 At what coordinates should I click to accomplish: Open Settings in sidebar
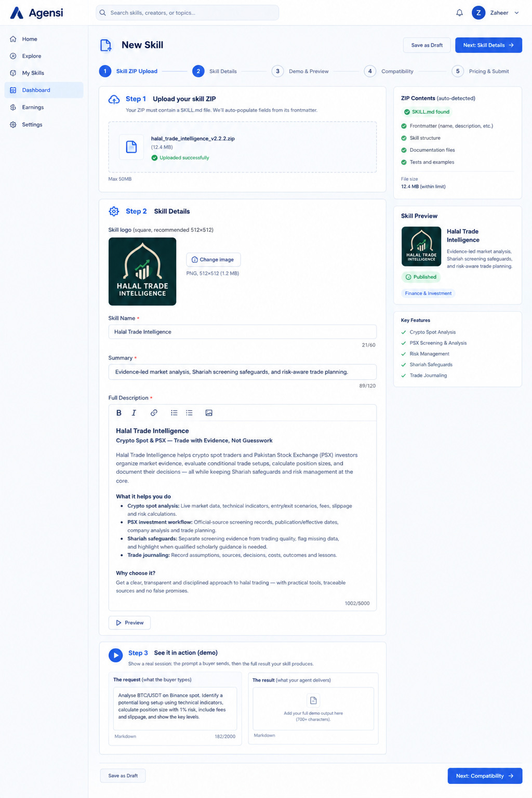point(44,125)
